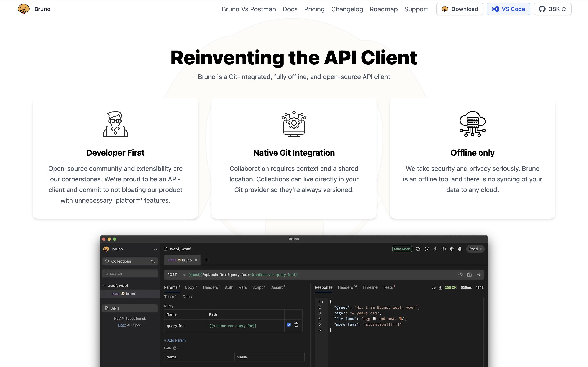Open the Timeline response tab
Viewport: 588px width, 367px height.
pyautogui.click(x=370, y=287)
